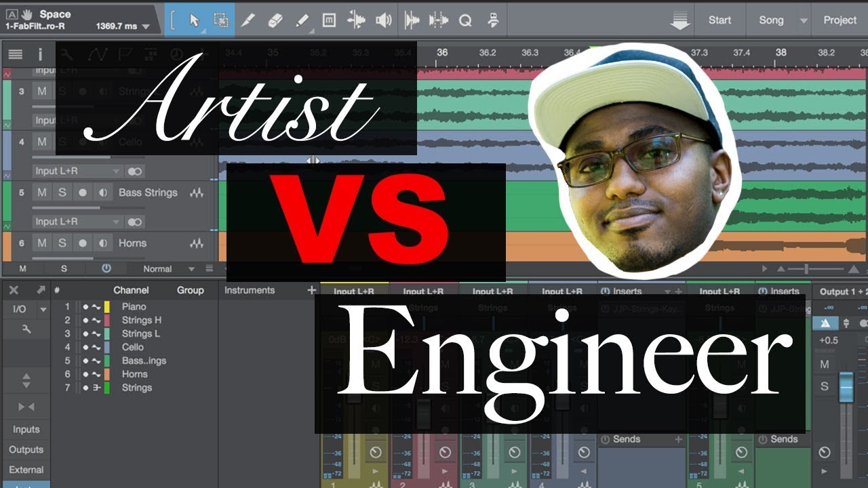Click the global M mute button

pyautogui.click(x=22, y=268)
